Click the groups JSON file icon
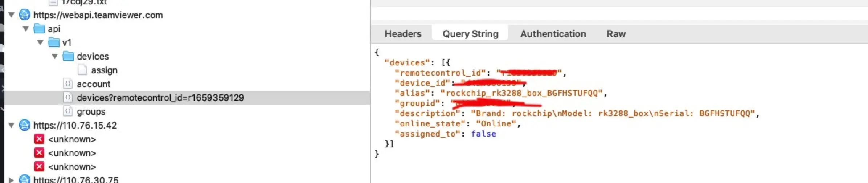Image resolution: width=868 pixels, height=183 pixels. click(68, 111)
